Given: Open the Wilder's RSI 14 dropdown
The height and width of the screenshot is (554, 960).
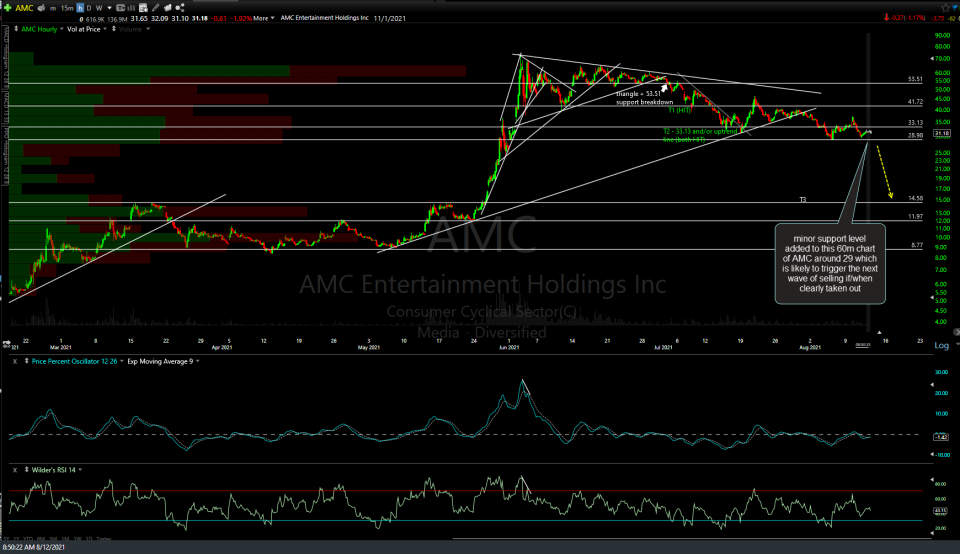Looking at the screenshot, I should point(80,470).
